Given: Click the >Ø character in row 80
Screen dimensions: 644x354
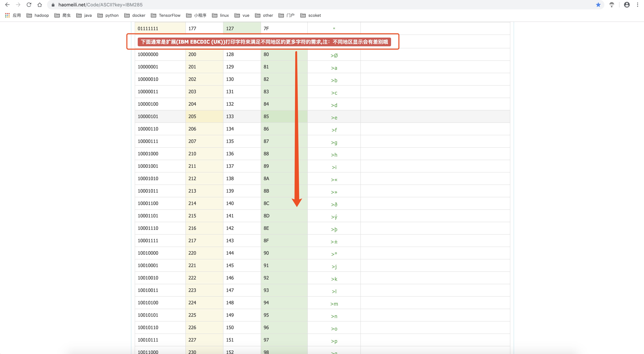Looking at the screenshot, I should [x=334, y=55].
